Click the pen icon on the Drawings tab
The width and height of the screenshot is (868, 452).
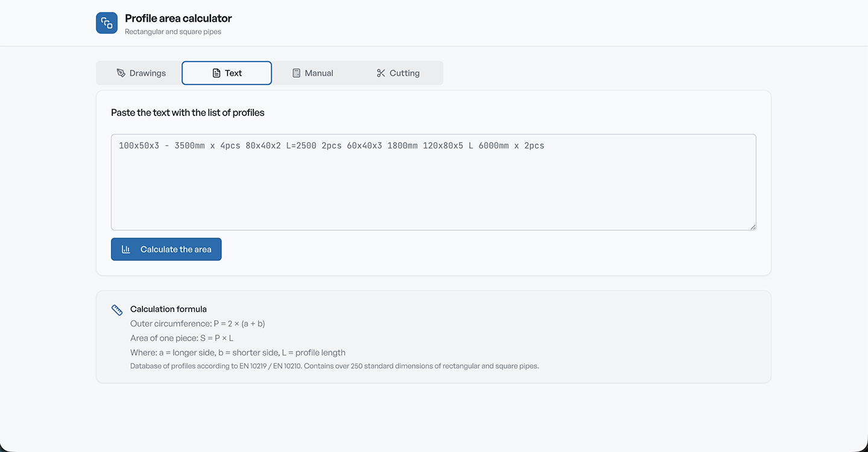(121, 73)
